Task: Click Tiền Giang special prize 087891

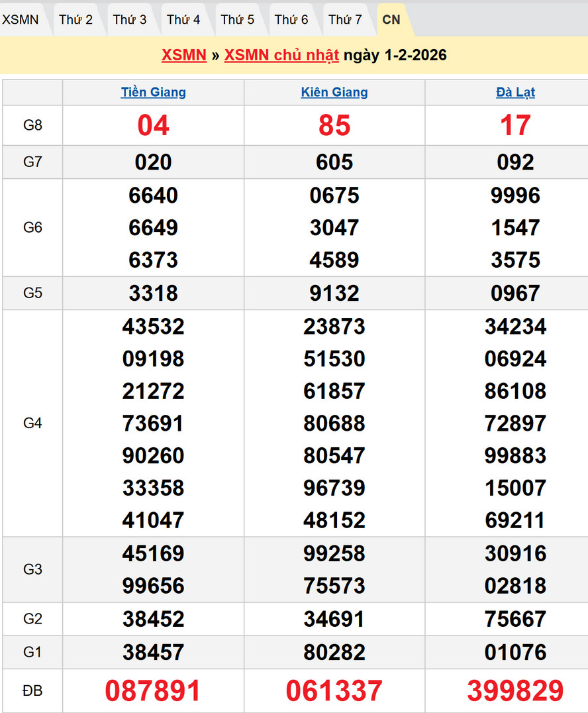Action: (153, 690)
